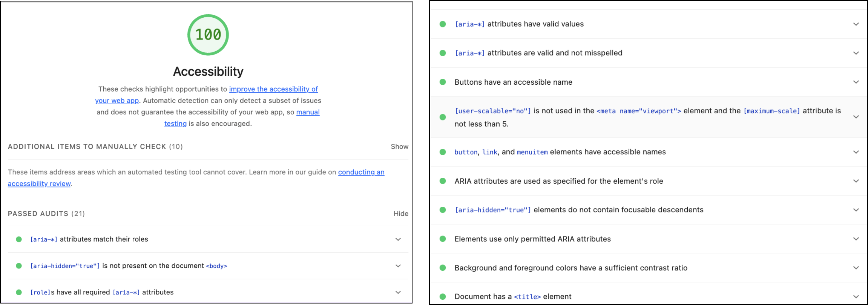Click 'ARIA attributes are used as specified' audit row
This screenshot has height=305, width=868.
(558, 181)
